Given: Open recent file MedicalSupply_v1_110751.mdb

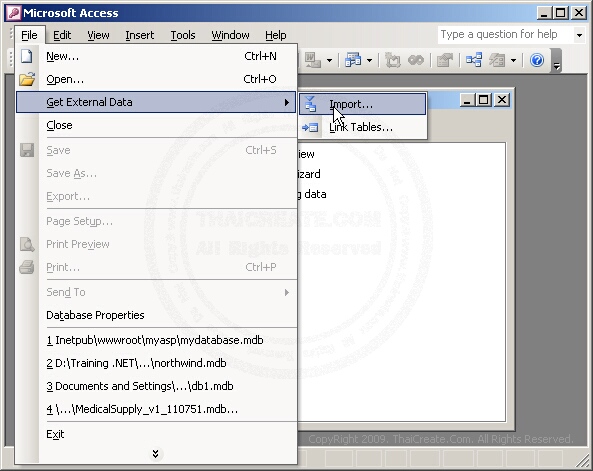Looking at the screenshot, I should [x=156, y=409].
